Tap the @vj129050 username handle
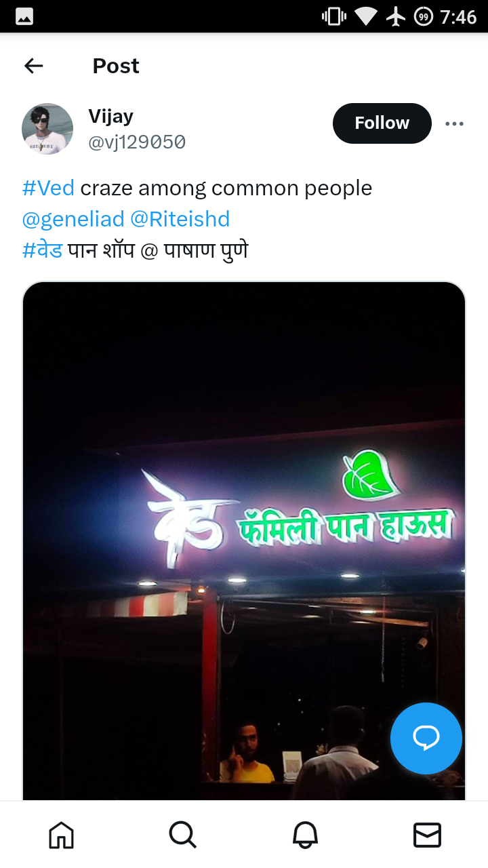Image resolution: width=488 pixels, height=868 pixels. [137, 142]
